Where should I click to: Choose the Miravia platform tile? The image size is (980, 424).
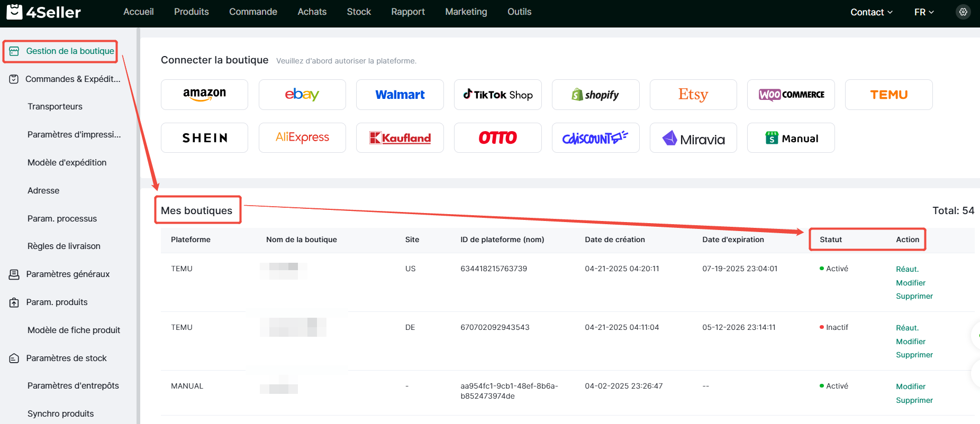pyautogui.click(x=693, y=138)
